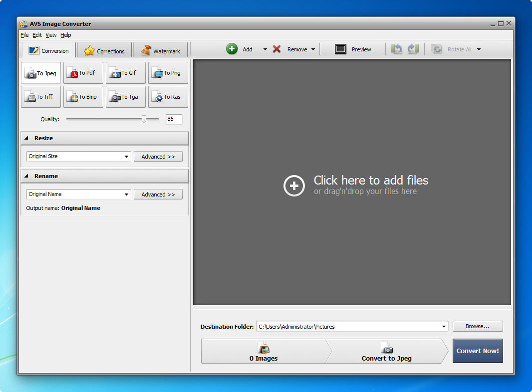Open the Edit menu

pos(37,35)
